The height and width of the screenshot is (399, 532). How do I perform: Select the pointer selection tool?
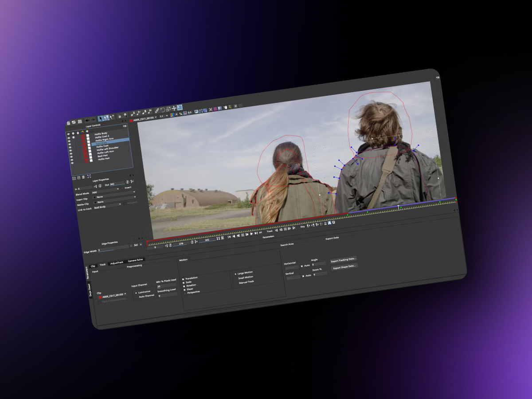click(x=101, y=118)
